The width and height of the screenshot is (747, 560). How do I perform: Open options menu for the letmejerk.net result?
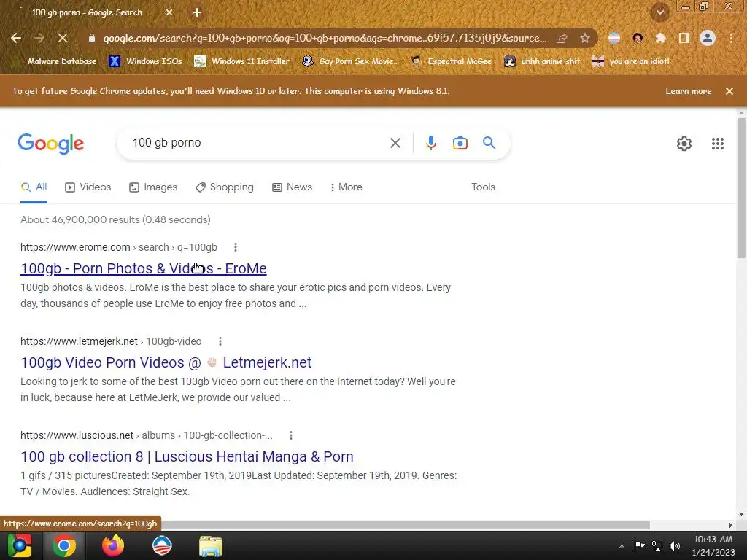[x=220, y=341]
